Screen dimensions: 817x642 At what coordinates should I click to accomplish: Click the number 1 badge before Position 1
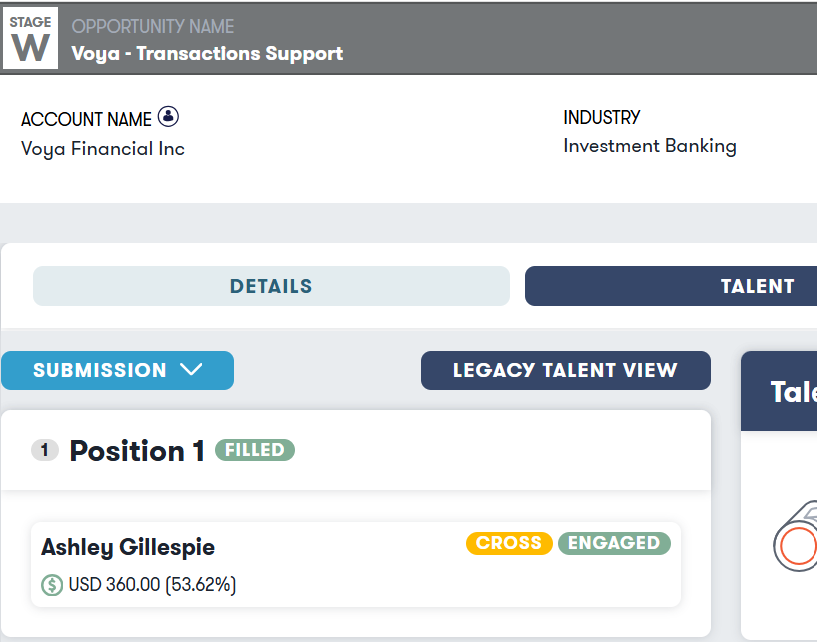[x=44, y=451]
